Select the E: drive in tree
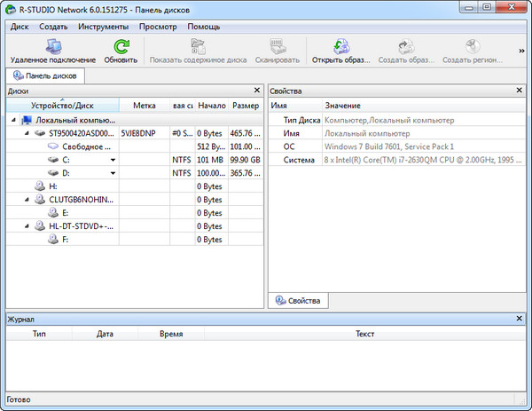The image size is (532, 411). point(66,213)
